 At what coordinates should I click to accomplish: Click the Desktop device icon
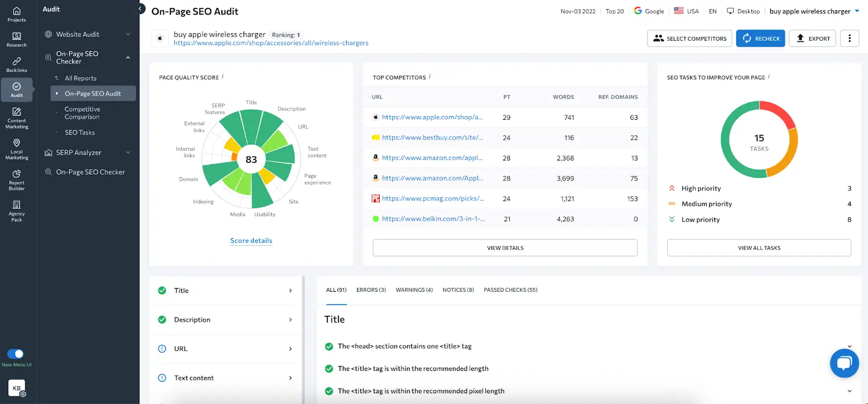pyautogui.click(x=730, y=11)
